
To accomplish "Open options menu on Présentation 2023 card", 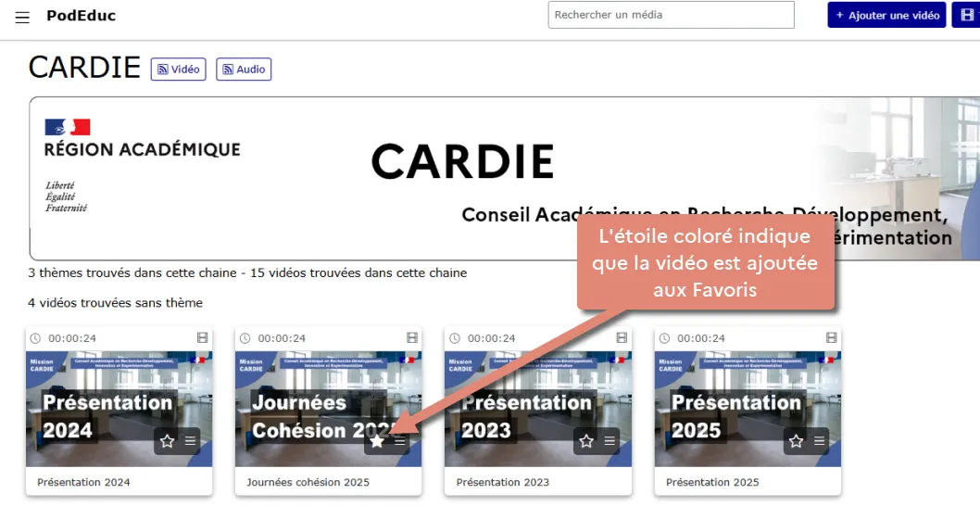I will click(x=609, y=441).
